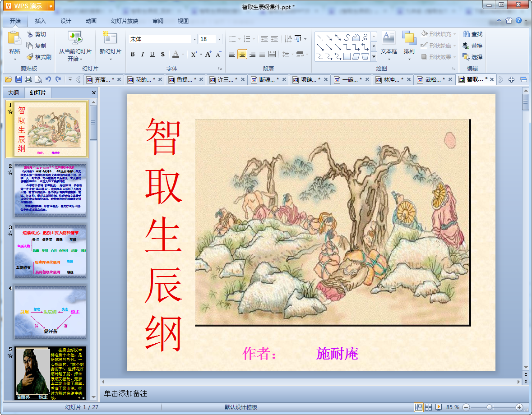
Task: Apply strikethrough S formatting
Action: pyautogui.click(x=162, y=54)
